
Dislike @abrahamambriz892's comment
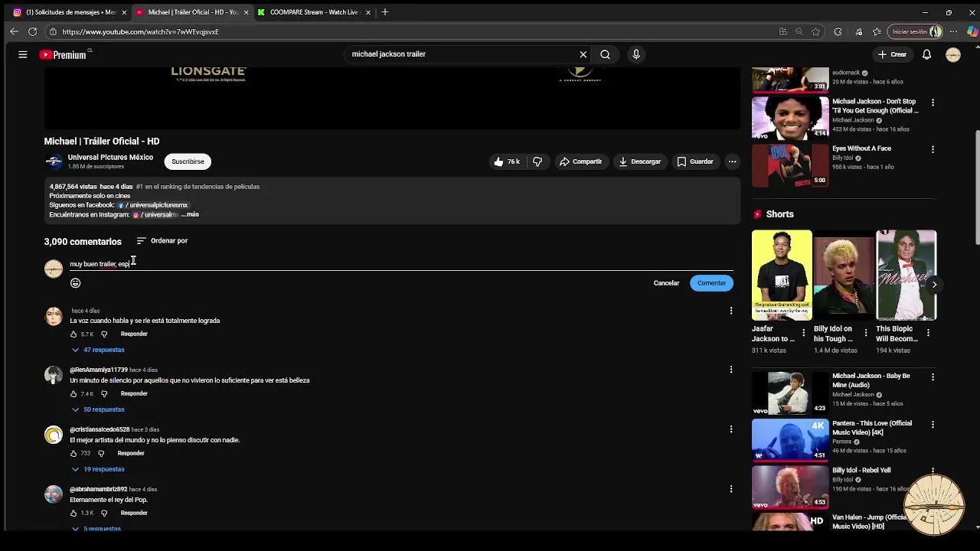[104, 513]
